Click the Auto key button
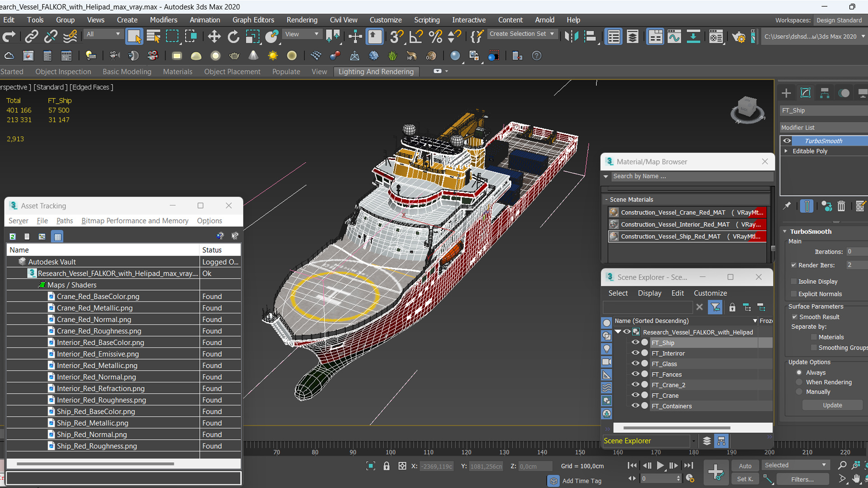The height and width of the screenshot is (488, 868). (745, 466)
